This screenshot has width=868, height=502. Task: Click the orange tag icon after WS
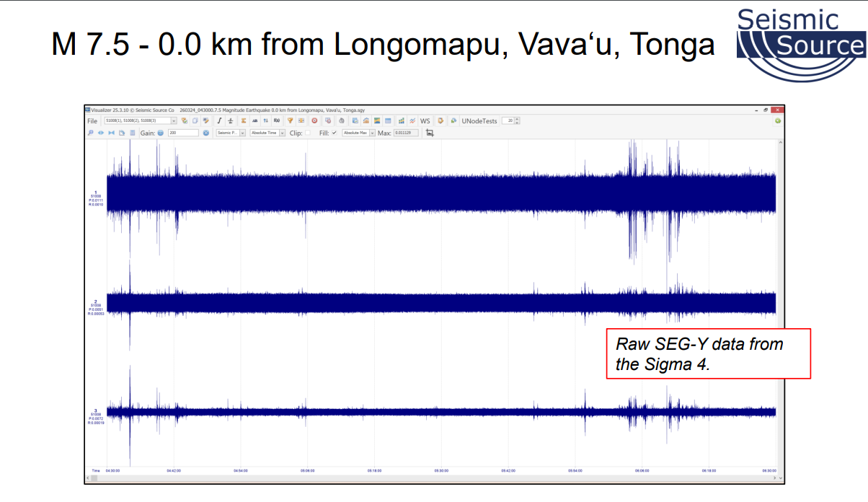coord(440,120)
